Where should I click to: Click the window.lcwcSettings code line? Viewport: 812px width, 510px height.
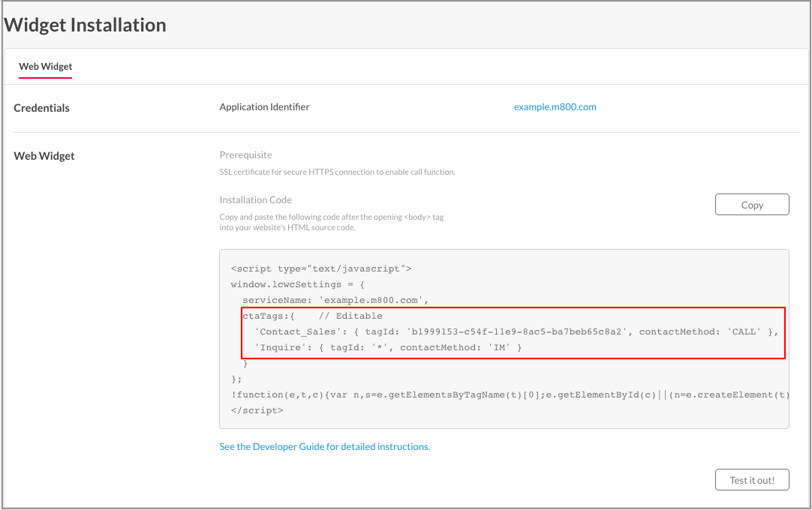(298, 284)
